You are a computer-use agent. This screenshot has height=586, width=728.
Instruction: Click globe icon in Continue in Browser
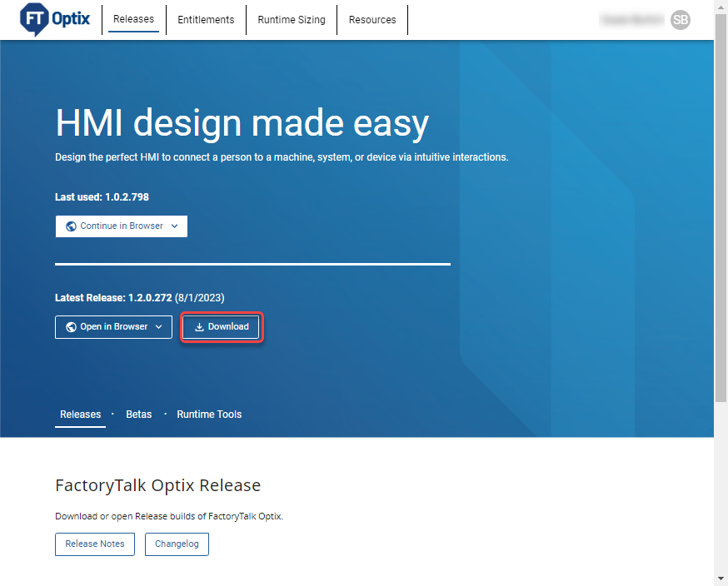[72, 226]
